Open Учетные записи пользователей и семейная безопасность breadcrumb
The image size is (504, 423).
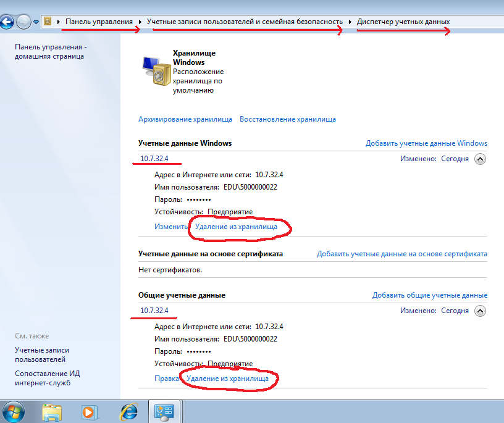tap(245, 22)
